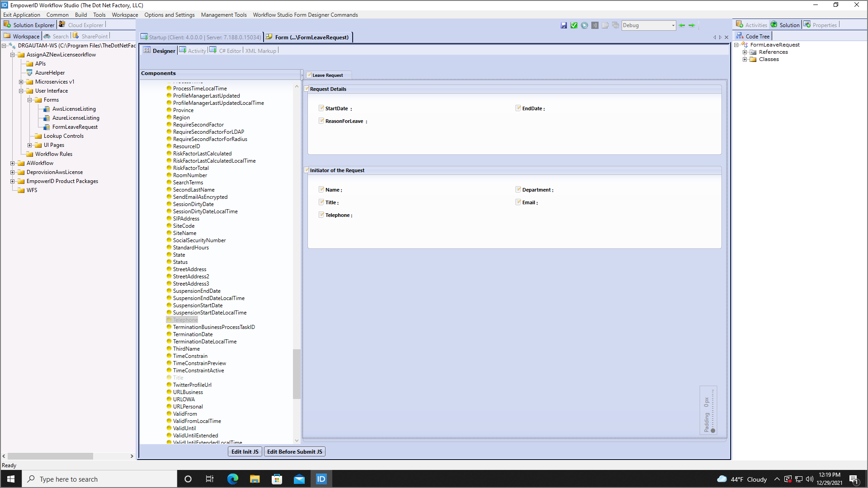Click the Edit Init JS button
Image resolution: width=868 pixels, height=488 pixels.
(x=245, y=451)
